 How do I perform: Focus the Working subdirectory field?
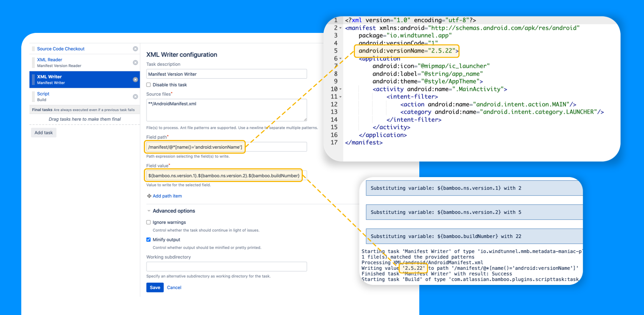(x=226, y=267)
